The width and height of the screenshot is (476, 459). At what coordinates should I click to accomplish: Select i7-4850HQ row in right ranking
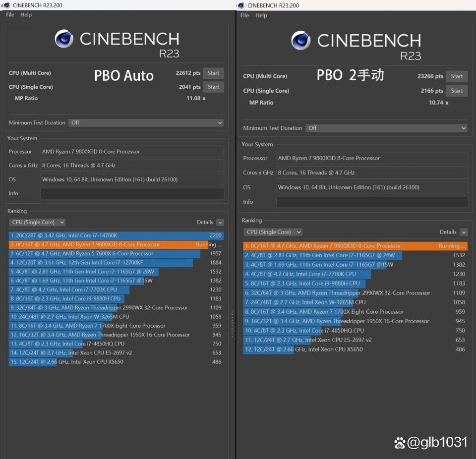355,331
